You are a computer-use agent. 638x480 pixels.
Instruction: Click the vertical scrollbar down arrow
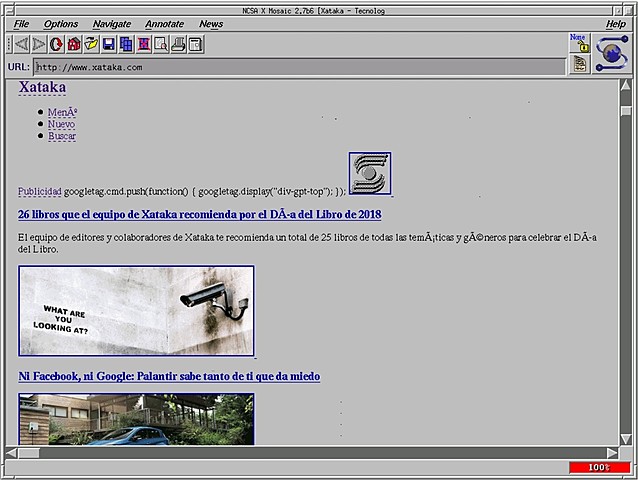tap(625, 439)
